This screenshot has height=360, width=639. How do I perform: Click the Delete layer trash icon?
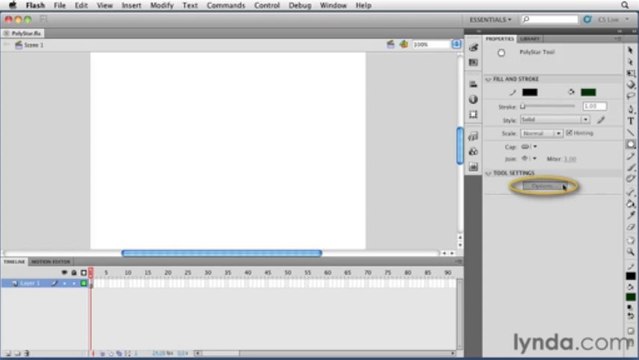27,353
